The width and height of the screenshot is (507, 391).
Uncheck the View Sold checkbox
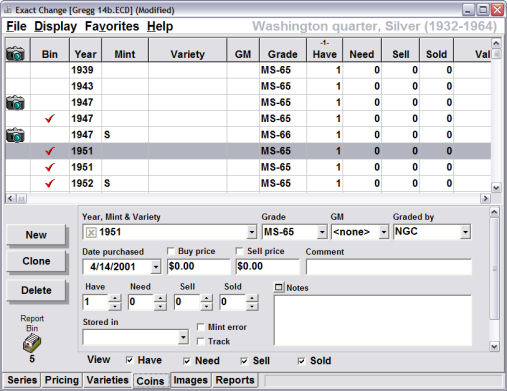click(301, 361)
